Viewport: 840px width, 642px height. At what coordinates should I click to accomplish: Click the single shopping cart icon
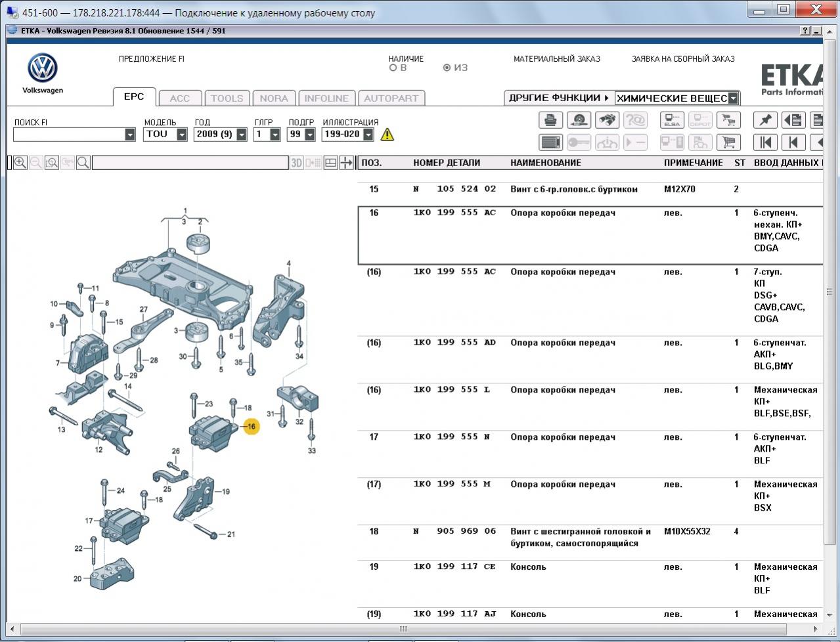[x=728, y=142]
